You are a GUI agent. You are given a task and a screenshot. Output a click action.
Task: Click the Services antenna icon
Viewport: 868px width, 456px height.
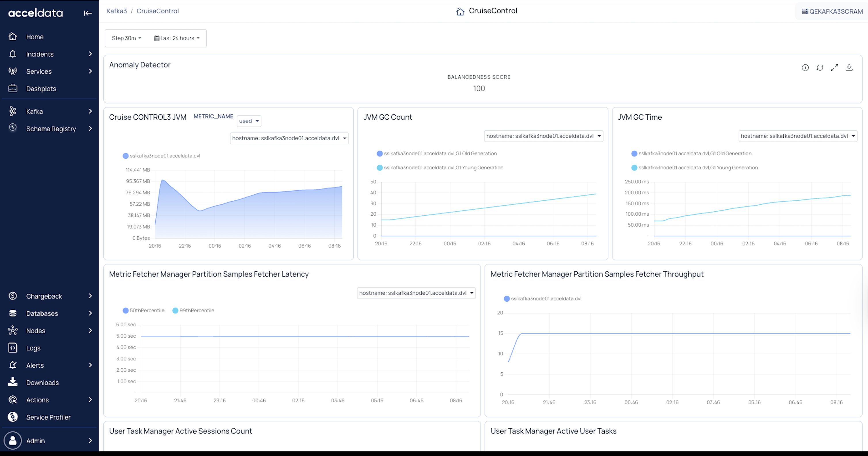[13, 71]
